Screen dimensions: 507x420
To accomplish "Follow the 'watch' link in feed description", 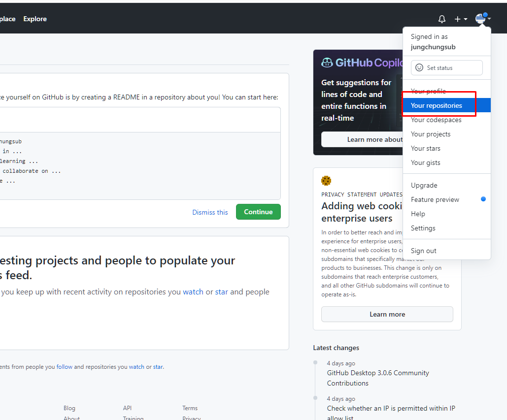I will 193,292.
